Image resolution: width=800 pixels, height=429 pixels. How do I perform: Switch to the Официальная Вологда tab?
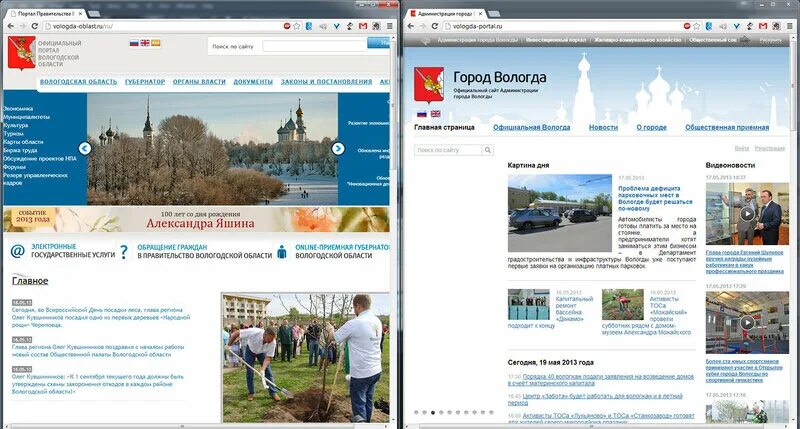[531, 128]
